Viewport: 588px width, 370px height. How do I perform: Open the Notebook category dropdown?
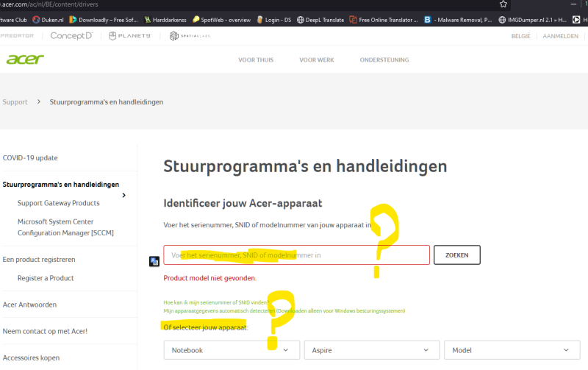231,350
